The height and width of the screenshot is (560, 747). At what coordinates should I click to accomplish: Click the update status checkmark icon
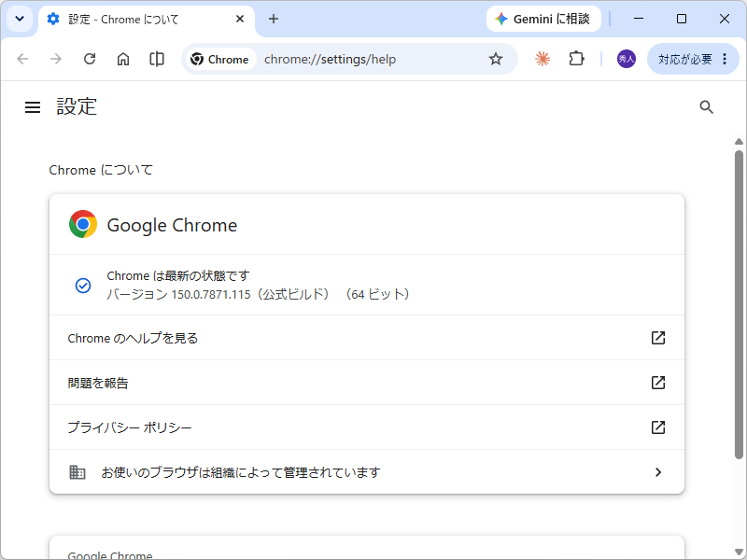[x=83, y=286]
